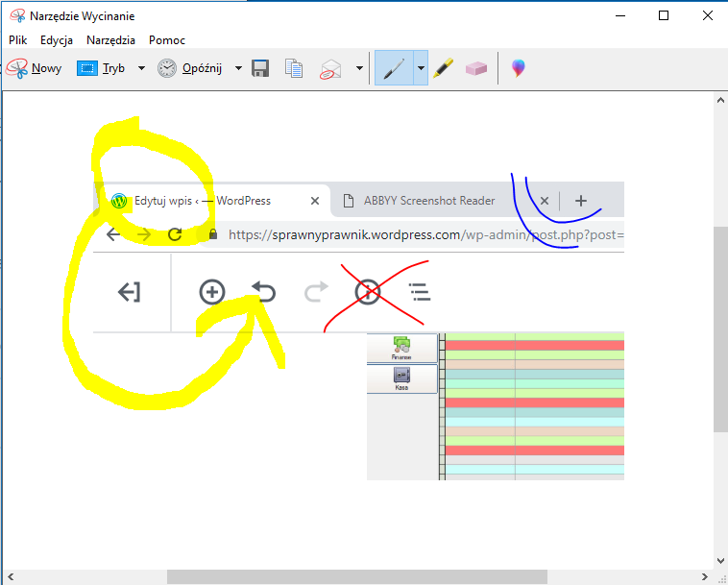Save the snip with the floppy disk icon
The image size is (728, 585).
pos(260,68)
